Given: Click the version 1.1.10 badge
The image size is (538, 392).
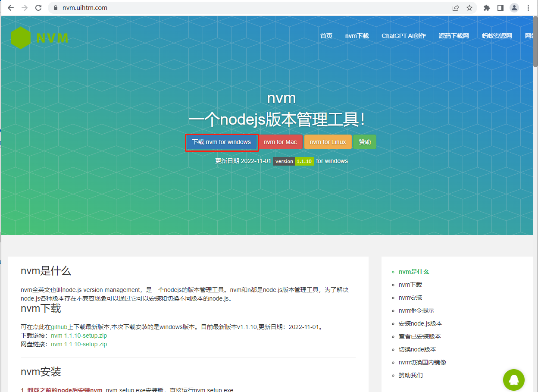Looking at the screenshot, I should (x=294, y=161).
